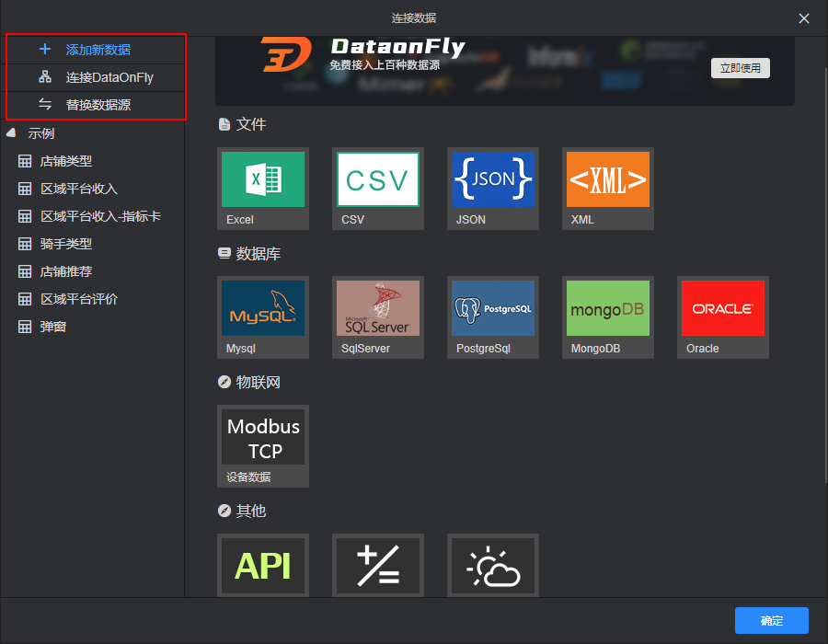This screenshot has height=644, width=828.
Task: Pick the JSON file data source
Action: tap(493, 189)
